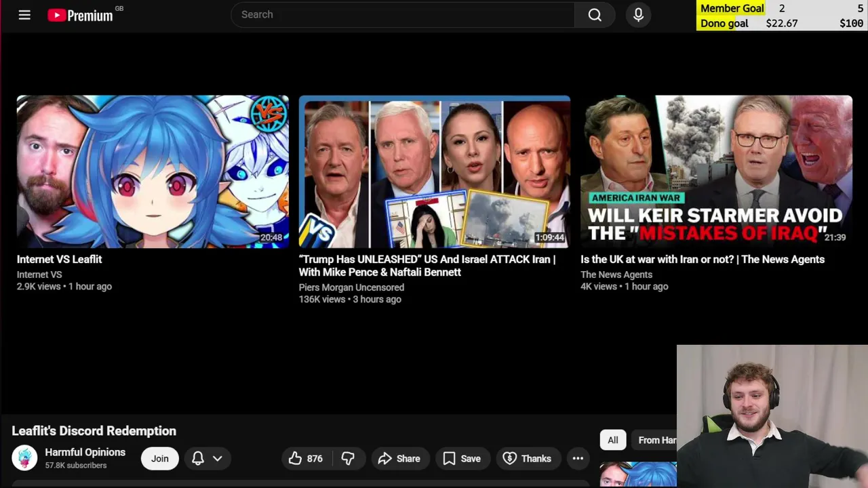868x488 pixels.
Task: Click '4K views • 1 hour ago' text
Action: pyautogui.click(x=625, y=287)
